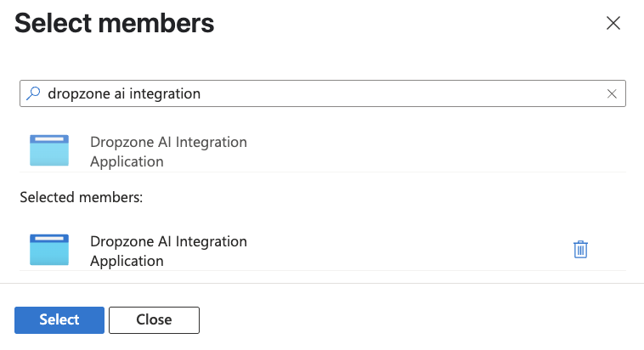Screen dimensions: 644x350
Task: Click the selected member's application icon
Action: click(x=49, y=250)
